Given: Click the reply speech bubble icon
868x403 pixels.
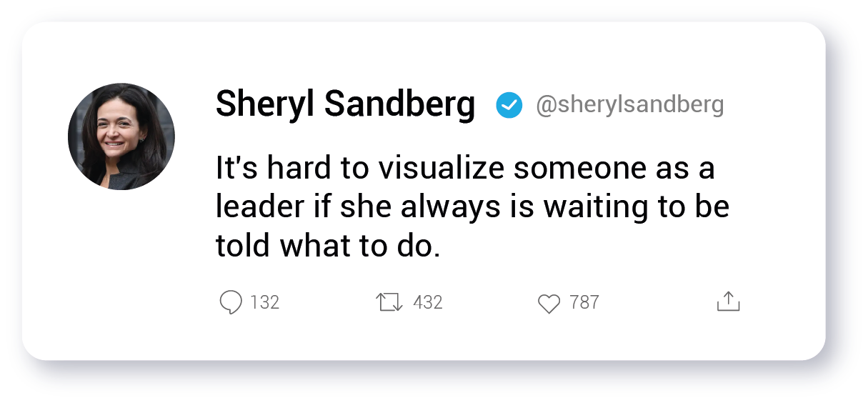Looking at the screenshot, I should tap(230, 302).
